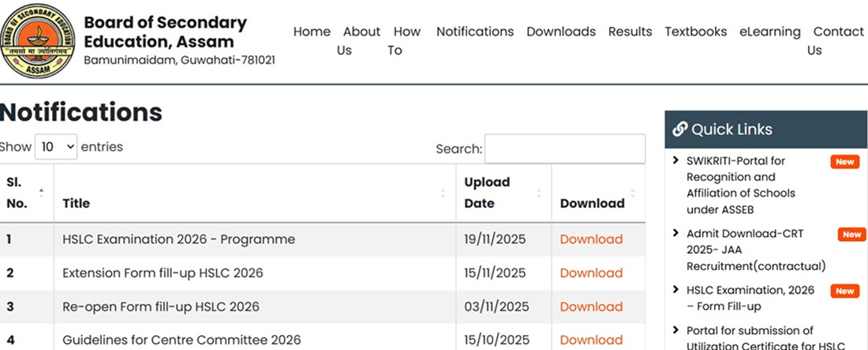
Task: Open the About Us menu
Action: (x=361, y=40)
